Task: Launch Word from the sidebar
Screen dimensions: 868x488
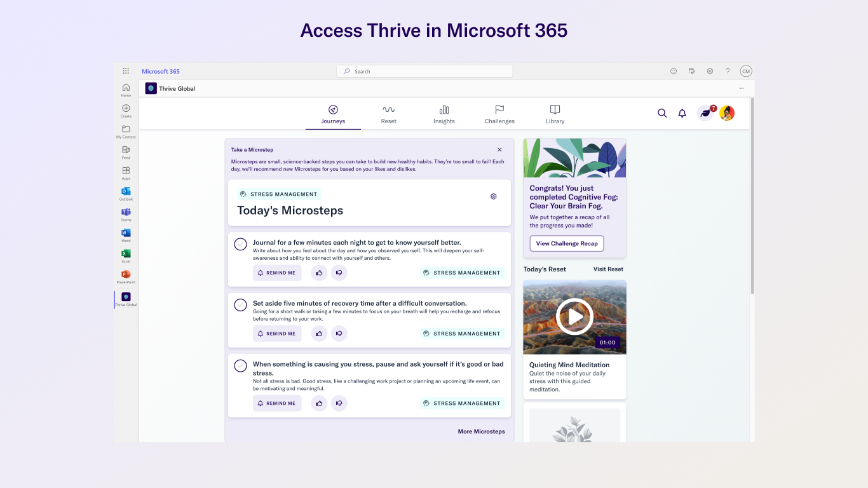Action: [126, 235]
